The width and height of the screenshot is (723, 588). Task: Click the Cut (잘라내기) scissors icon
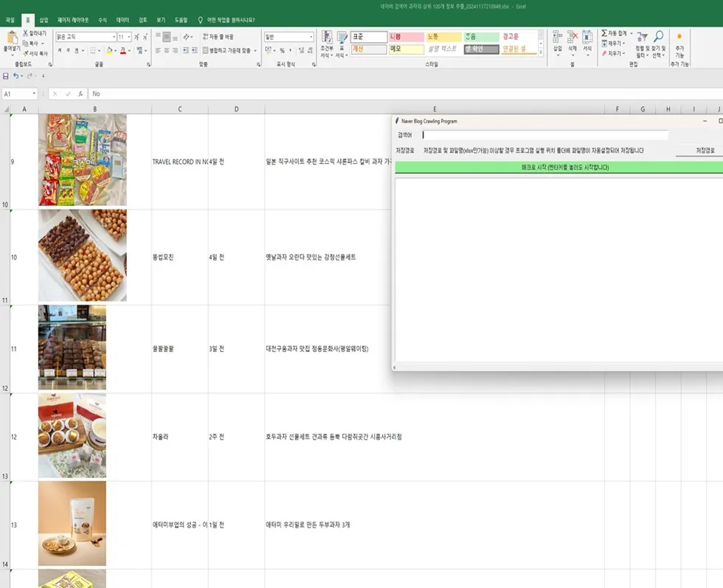[26, 34]
